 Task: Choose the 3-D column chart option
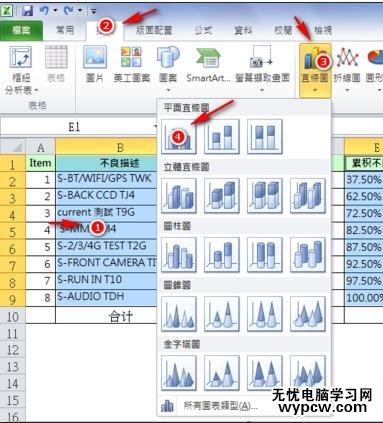[308, 196]
